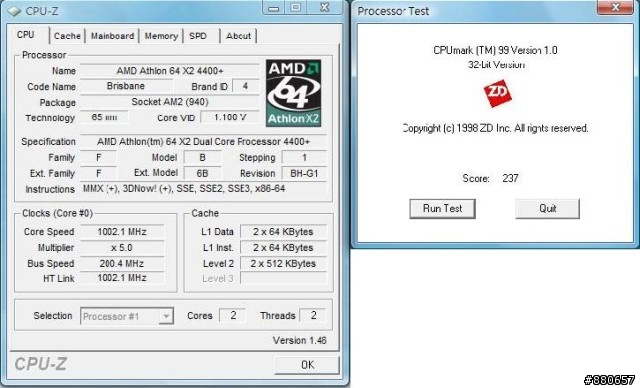Click OK button in CPU-Z

(307, 365)
